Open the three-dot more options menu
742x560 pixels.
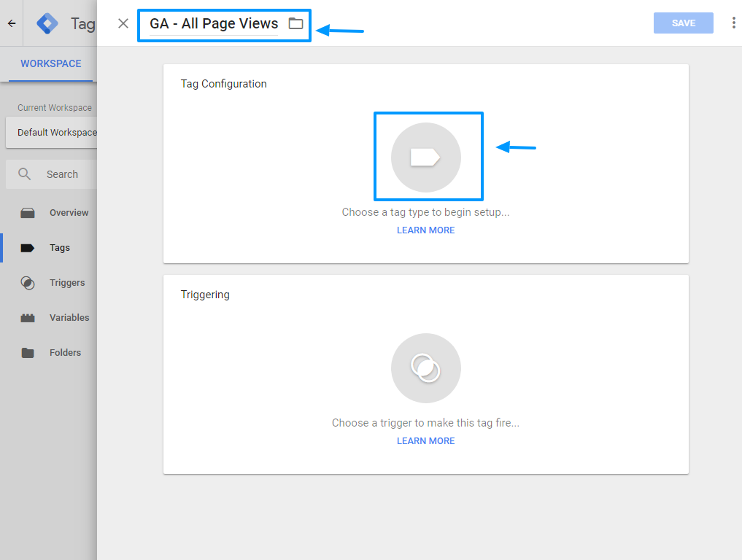pyautogui.click(x=733, y=23)
